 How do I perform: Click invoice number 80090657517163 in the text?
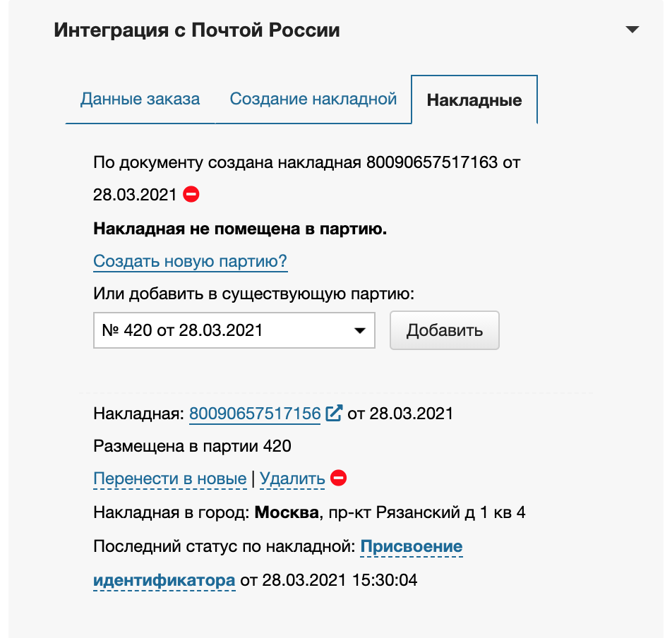(x=431, y=162)
